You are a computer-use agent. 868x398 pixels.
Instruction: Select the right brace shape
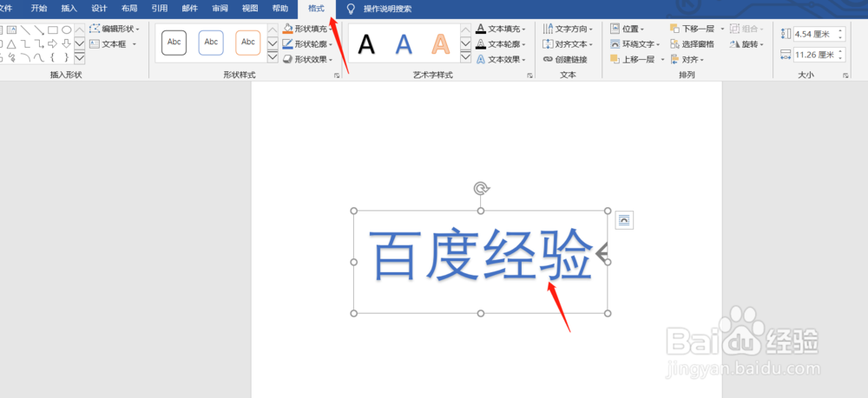coord(67,57)
